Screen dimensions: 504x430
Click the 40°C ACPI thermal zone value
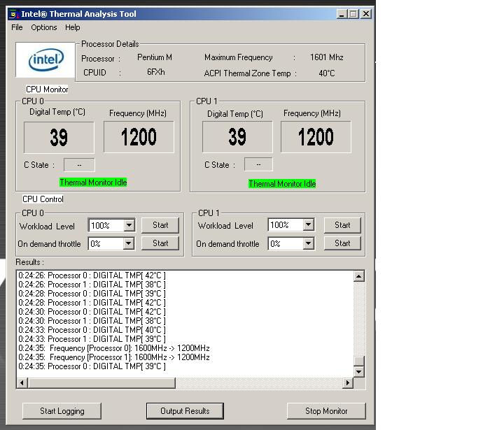tap(327, 73)
